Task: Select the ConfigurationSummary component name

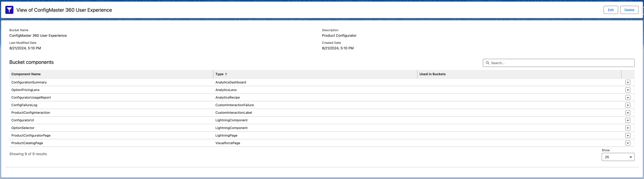Action: [x=29, y=82]
